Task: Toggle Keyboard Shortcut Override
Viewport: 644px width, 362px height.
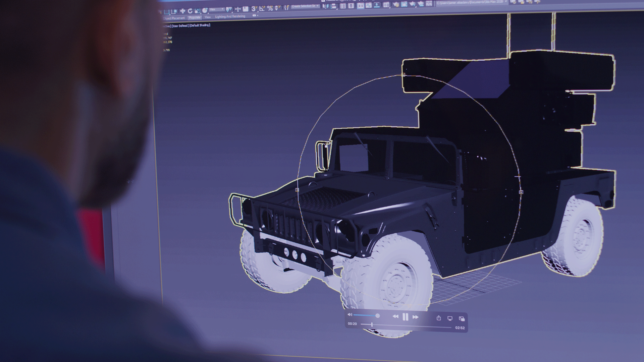Action: point(246,9)
